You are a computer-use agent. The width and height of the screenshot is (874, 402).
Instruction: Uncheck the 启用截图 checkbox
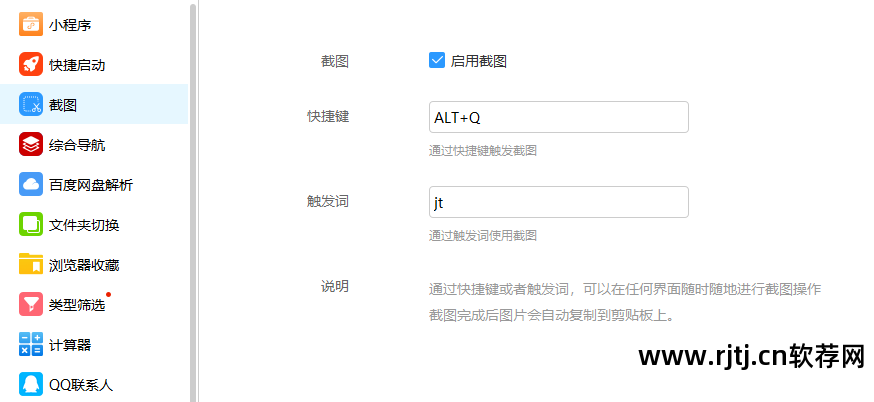pyautogui.click(x=436, y=60)
